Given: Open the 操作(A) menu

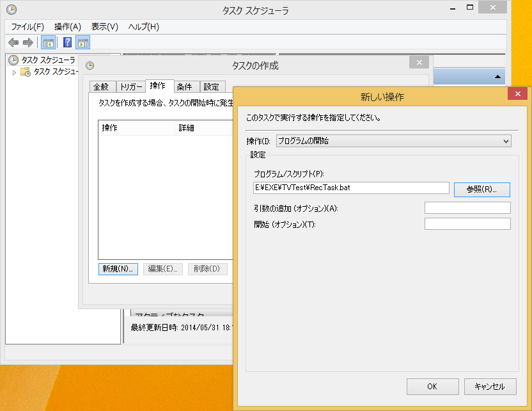Looking at the screenshot, I should pyautogui.click(x=68, y=27).
